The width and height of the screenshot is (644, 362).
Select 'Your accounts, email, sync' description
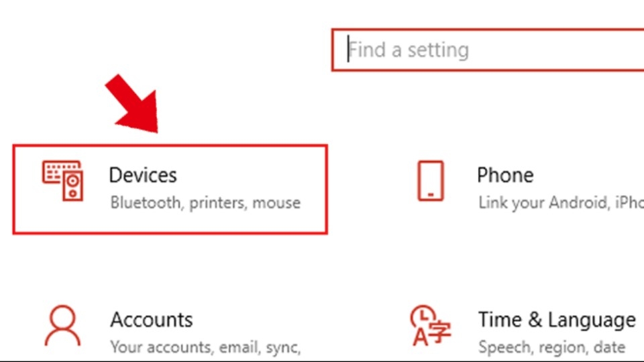(205, 347)
